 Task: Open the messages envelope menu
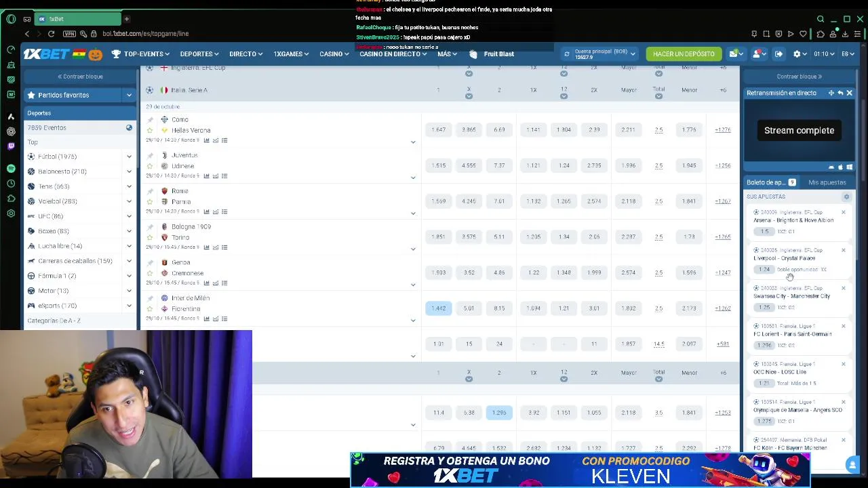[735, 54]
